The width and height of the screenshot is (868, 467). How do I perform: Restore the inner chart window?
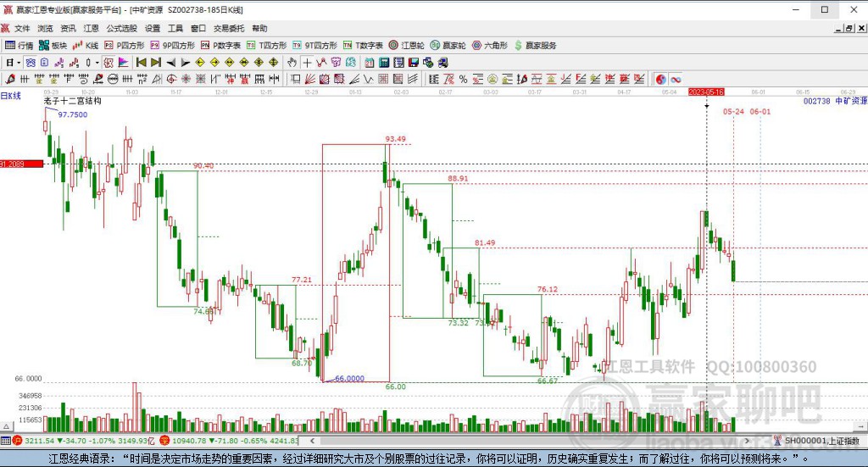(x=849, y=28)
